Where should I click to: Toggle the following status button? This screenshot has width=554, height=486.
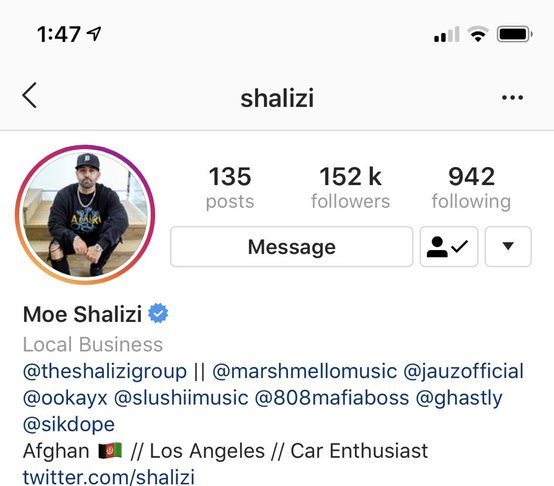pos(449,247)
